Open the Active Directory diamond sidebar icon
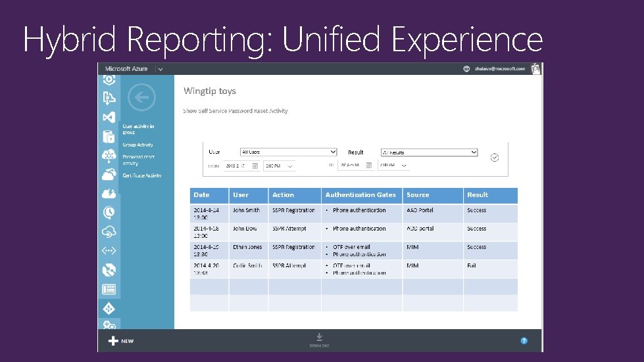Viewport: 644px width, 362px height. 109,308
